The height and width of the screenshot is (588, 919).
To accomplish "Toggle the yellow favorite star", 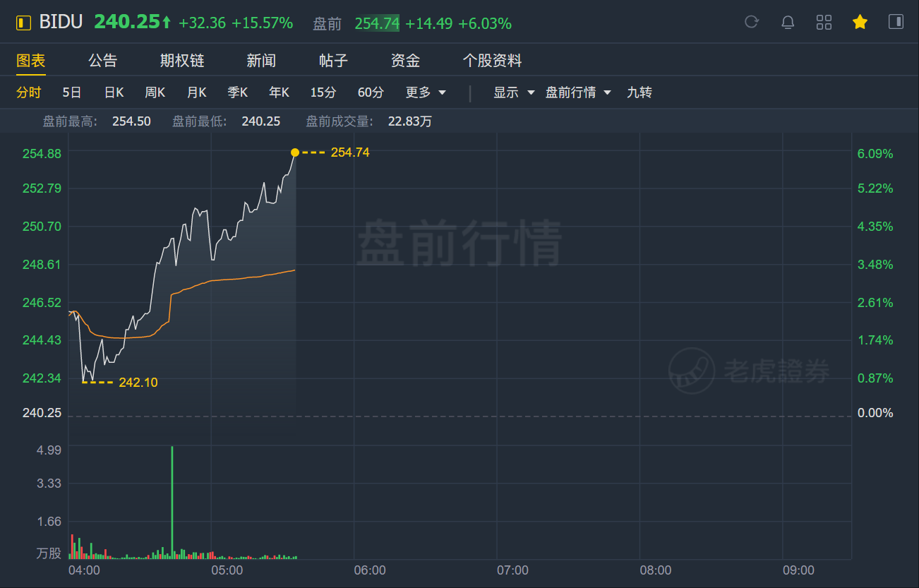I will [x=860, y=22].
